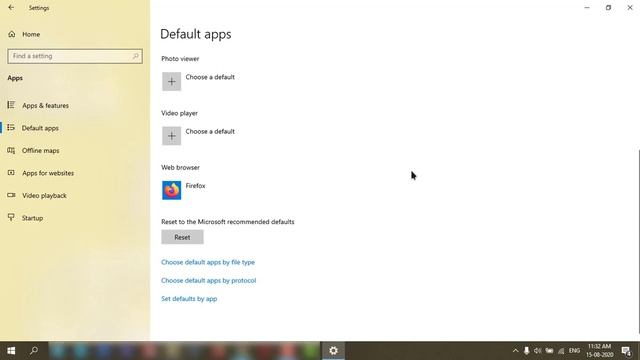
Task: Select Default apps in the sidebar
Action: [40, 128]
